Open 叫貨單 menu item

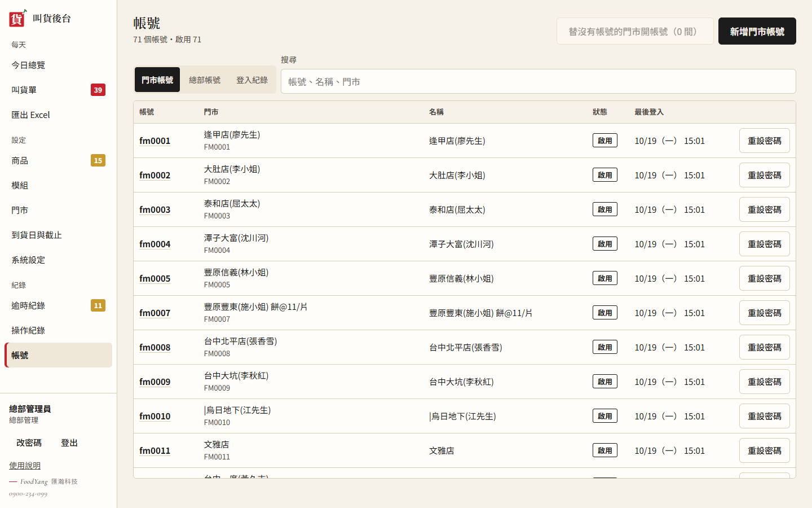tap(58, 90)
